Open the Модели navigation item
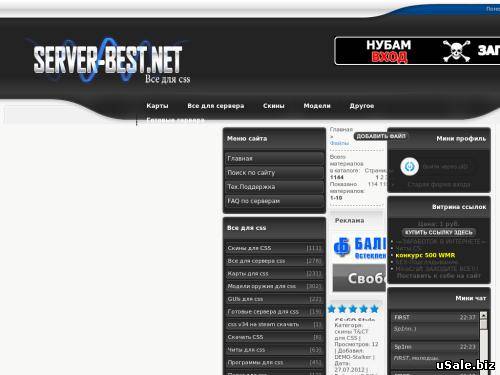 pos(317,106)
